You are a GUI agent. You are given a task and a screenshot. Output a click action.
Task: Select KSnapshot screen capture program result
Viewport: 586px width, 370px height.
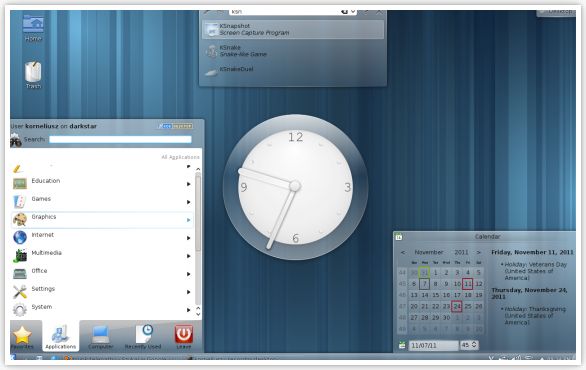point(293,30)
